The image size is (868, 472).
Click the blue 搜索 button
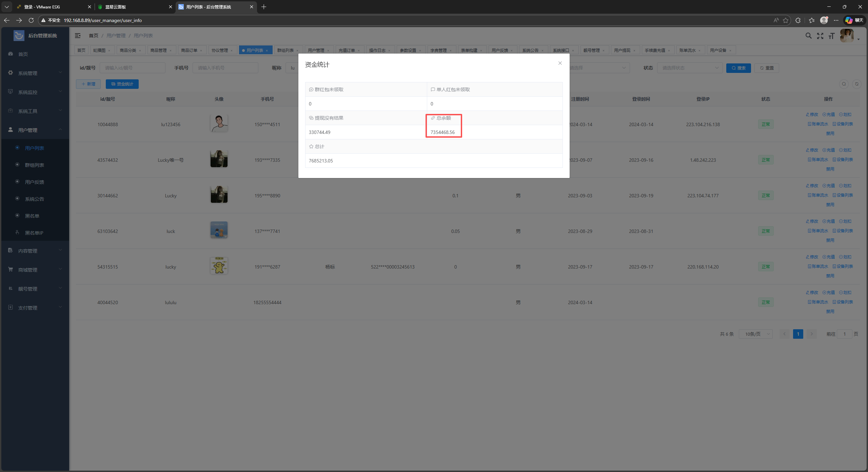(738, 68)
